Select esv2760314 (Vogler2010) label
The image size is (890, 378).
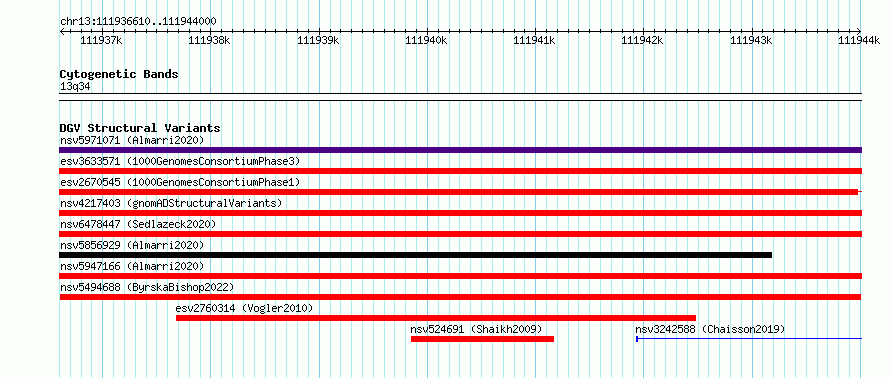pos(244,308)
